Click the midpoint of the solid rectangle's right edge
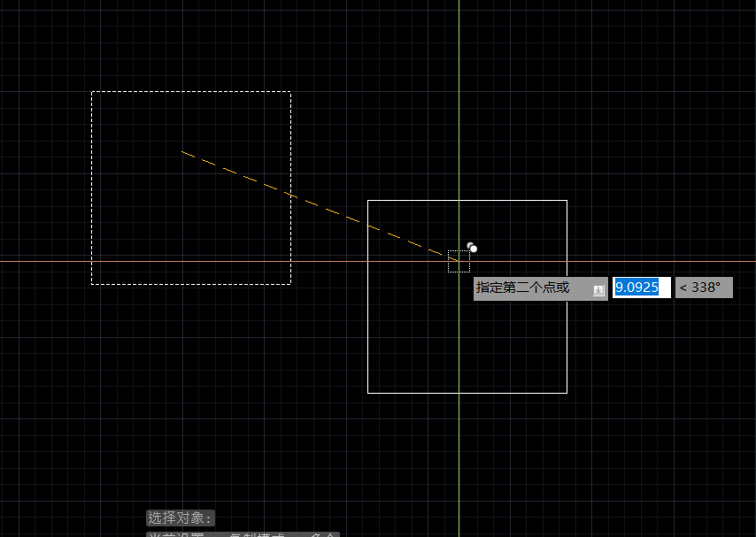Screen dimensions: 756x537 click(567, 296)
